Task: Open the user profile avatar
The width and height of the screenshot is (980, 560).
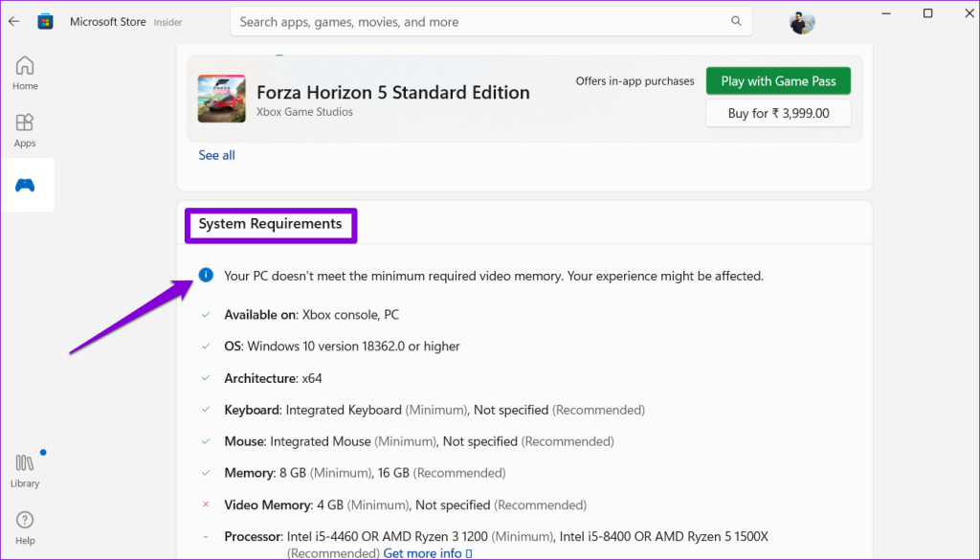Action: pos(801,22)
